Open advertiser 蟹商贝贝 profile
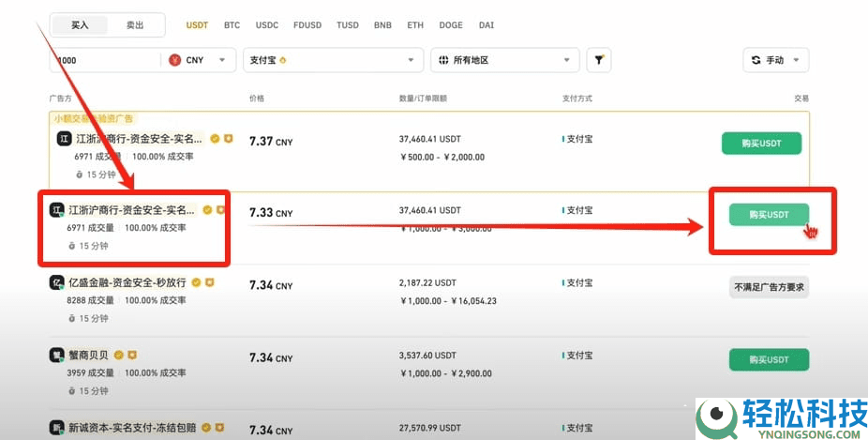This screenshot has height=440, width=868. coord(88,356)
